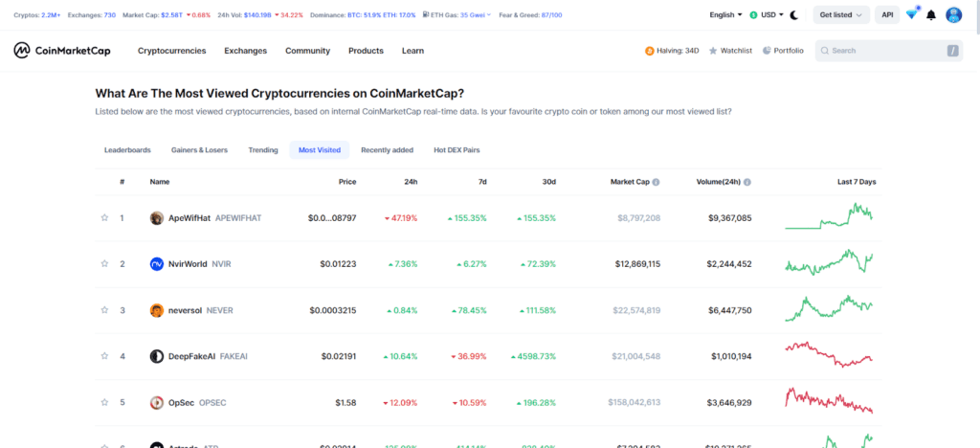
Task: Click the NvirWorld coin logo
Action: click(157, 263)
